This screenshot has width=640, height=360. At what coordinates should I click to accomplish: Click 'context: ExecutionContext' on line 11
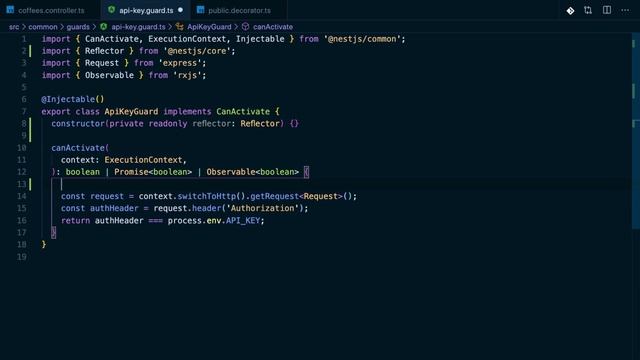coord(121,160)
